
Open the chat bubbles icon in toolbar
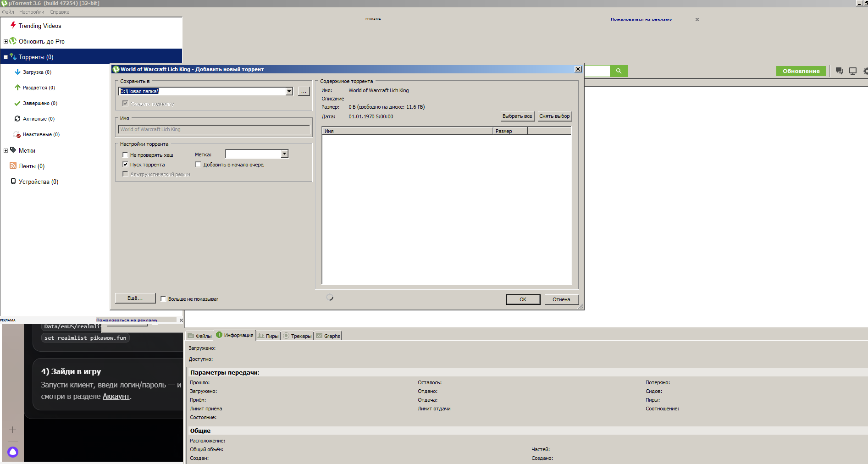[x=839, y=71]
